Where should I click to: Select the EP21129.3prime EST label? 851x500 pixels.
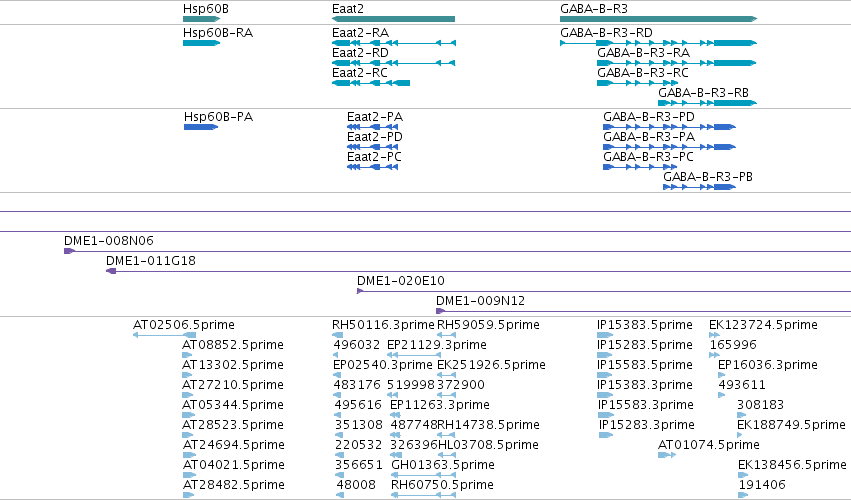tap(437, 345)
